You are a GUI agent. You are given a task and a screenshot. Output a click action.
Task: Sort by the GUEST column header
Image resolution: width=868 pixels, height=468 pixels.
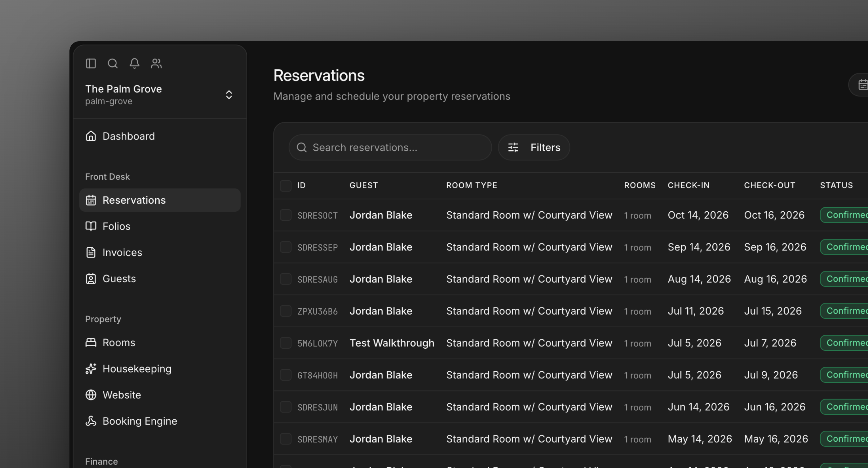pyautogui.click(x=364, y=185)
